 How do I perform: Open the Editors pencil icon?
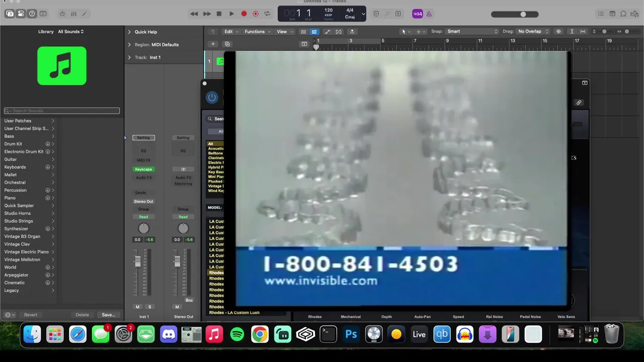85,14
